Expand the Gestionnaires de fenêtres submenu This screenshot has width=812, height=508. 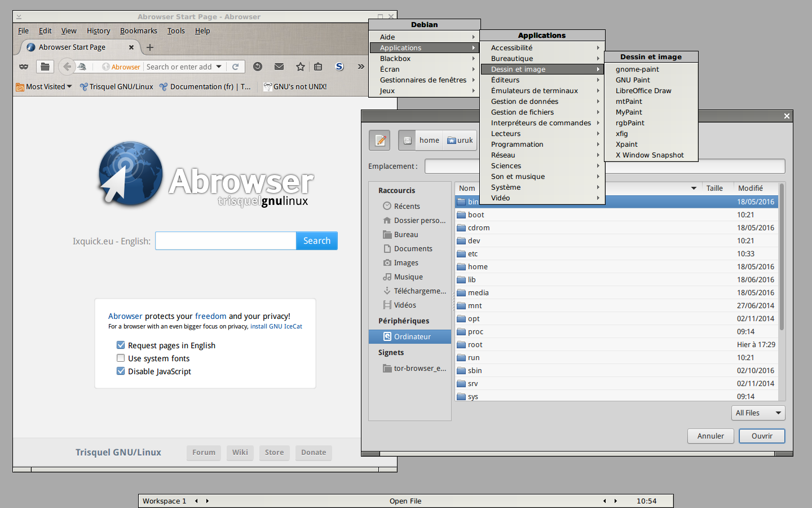tap(424, 80)
